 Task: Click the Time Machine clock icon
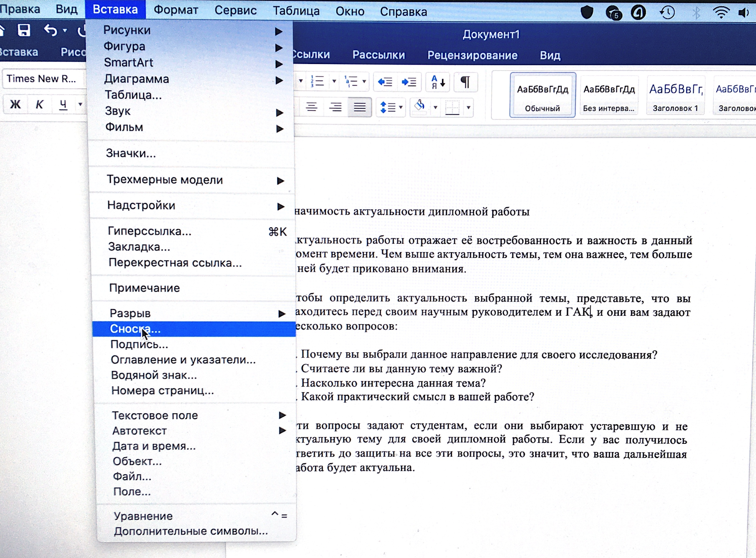667,13
